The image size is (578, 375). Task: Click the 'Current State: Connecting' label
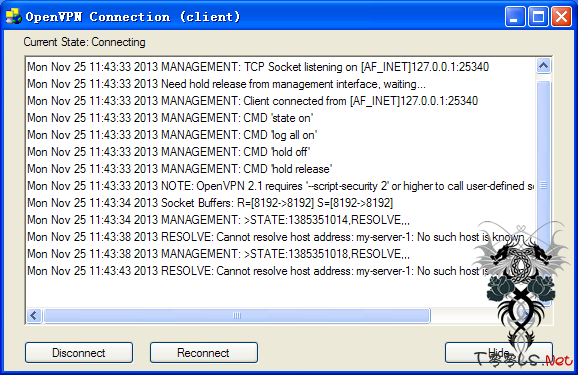[x=84, y=42]
